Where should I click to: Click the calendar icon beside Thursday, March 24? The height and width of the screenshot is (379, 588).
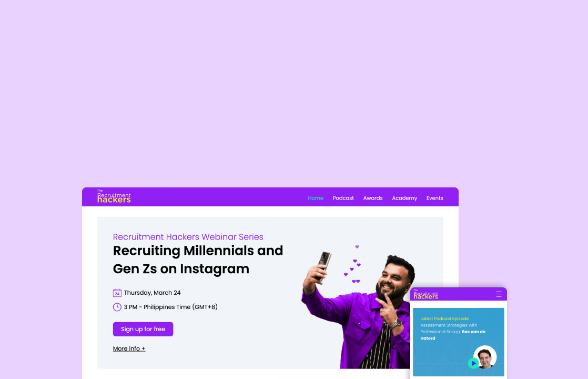point(117,293)
